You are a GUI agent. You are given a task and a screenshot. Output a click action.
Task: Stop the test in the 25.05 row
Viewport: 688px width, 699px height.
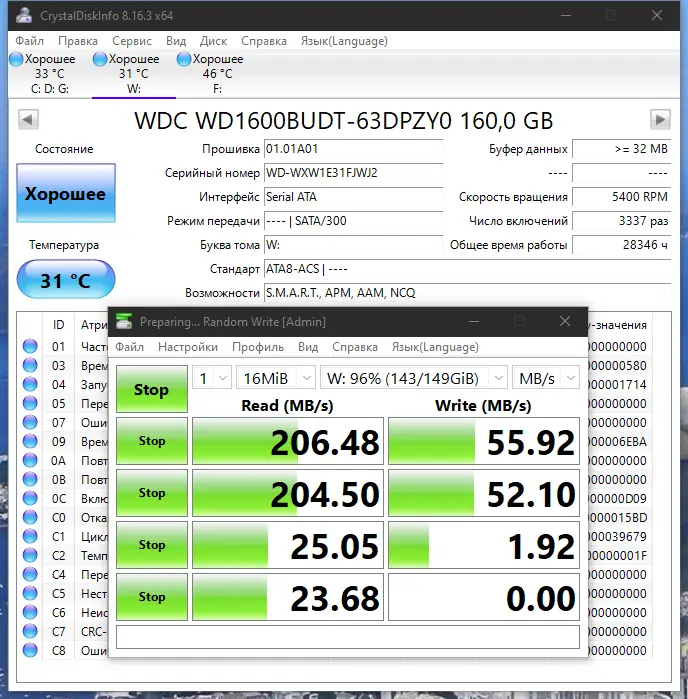click(152, 545)
